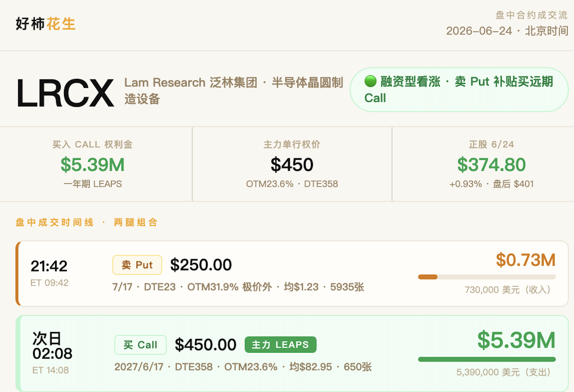
Task: Click the 盘中成交时间线 section heading
Action: (x=54, y=222)
